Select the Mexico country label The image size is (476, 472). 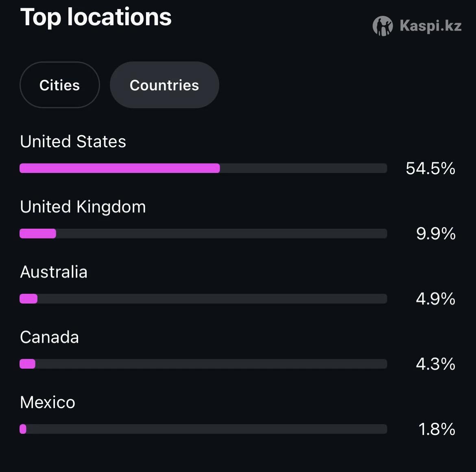point(48,402)
